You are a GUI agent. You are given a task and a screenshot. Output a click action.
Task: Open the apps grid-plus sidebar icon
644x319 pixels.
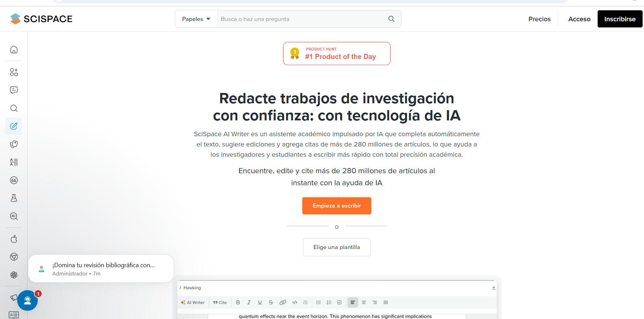tap(14, 72)
